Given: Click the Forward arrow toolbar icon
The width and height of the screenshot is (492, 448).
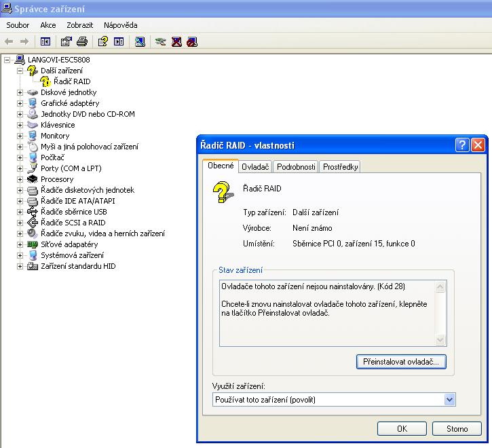Looking at the screenshot, I should 24,41.
